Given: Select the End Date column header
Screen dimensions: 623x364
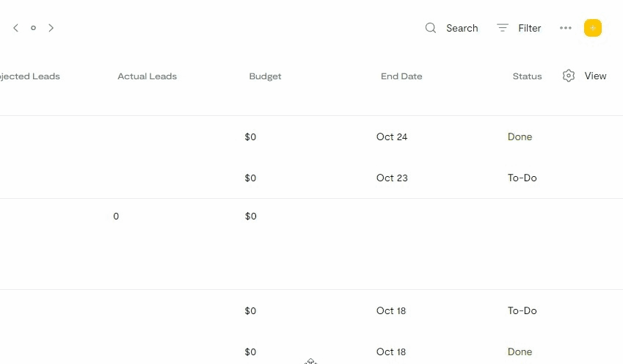Looking at the screenshot, I should 401,76.
